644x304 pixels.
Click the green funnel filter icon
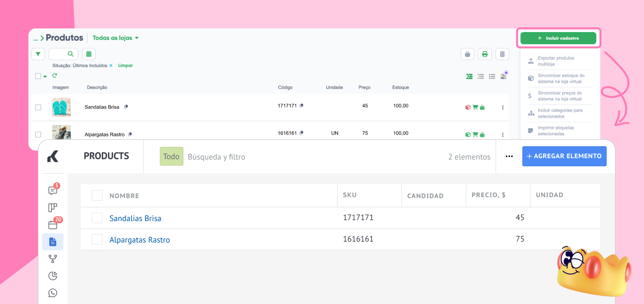38,54
